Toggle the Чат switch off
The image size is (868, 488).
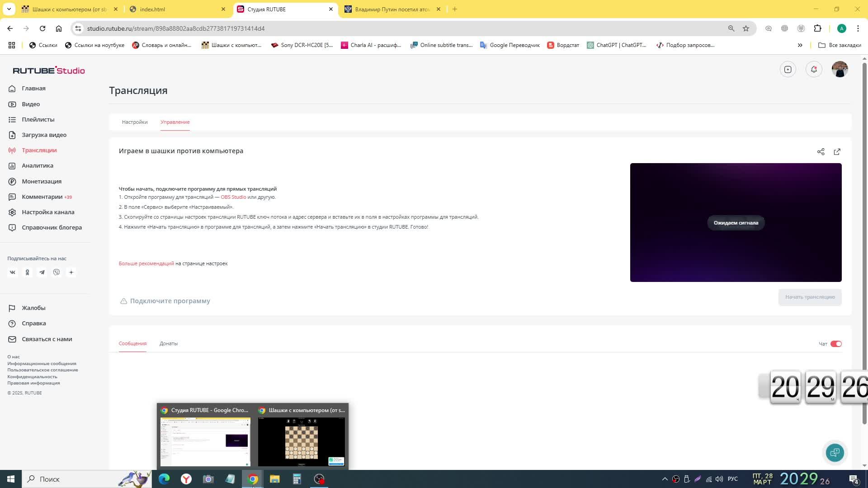point(836,344)
